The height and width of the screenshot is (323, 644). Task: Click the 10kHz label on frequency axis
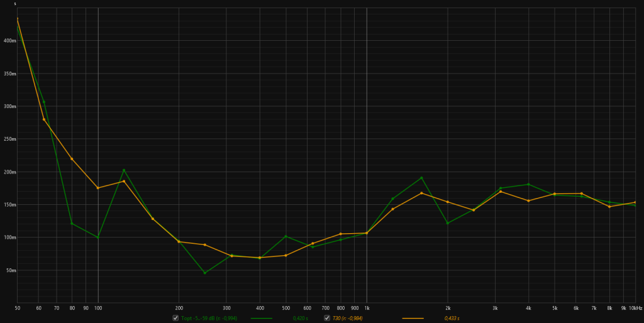635,309
